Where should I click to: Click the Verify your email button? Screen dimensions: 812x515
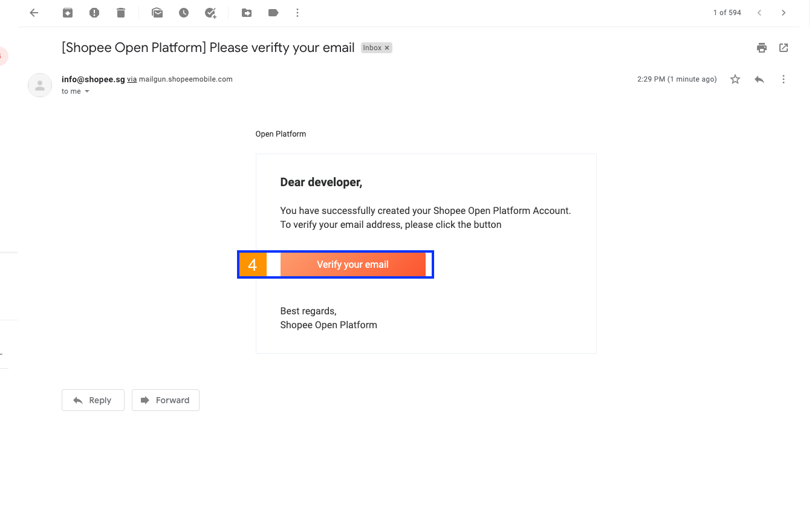pyautogui.click(x=352, y=265)
